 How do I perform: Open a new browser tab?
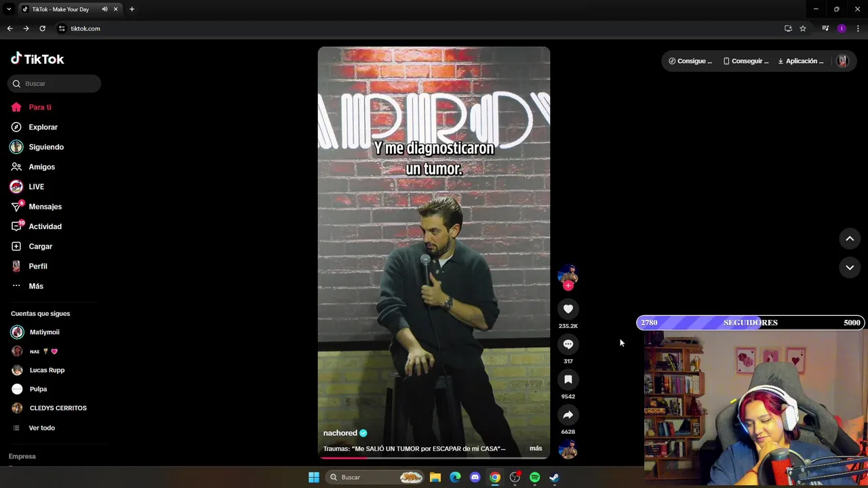click(x=132, y=9)
